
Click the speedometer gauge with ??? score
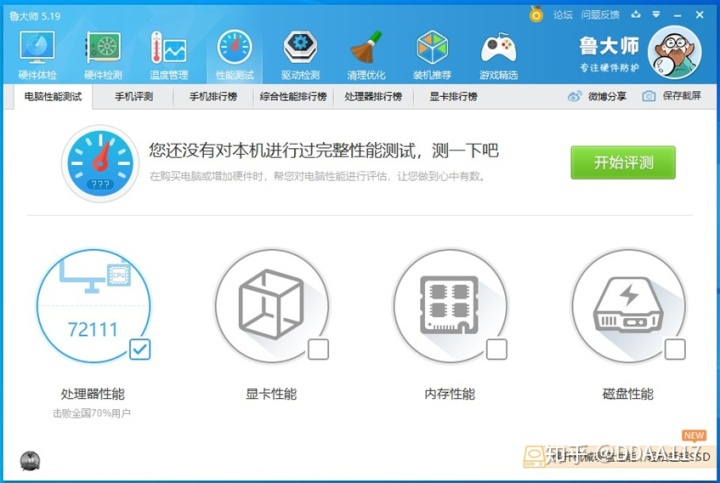click(100, 163)
